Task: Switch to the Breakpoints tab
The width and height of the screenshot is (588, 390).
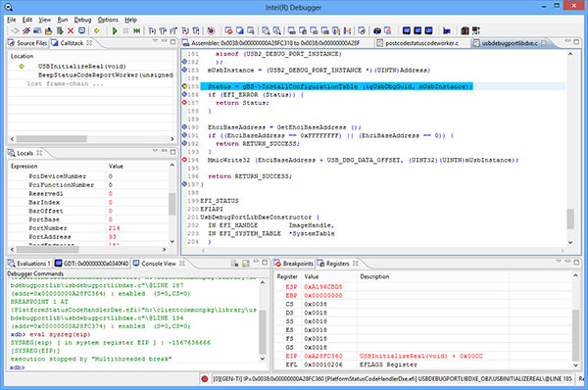Action: tap(294, 264)
